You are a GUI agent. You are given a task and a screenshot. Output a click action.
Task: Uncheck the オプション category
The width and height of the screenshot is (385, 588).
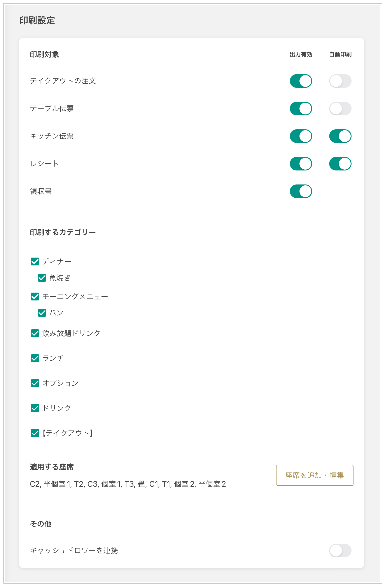point(35,383)
